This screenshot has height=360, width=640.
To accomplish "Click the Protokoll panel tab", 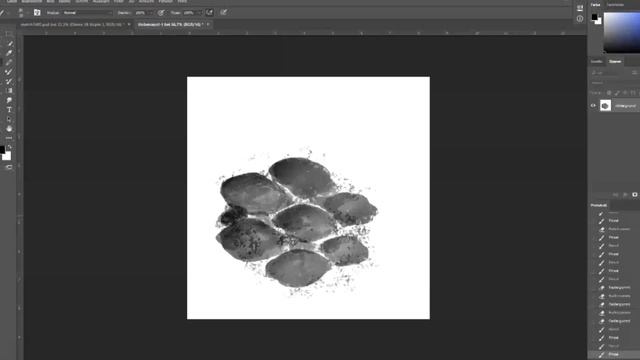I will pyautogui.click(x=599, y=205).
